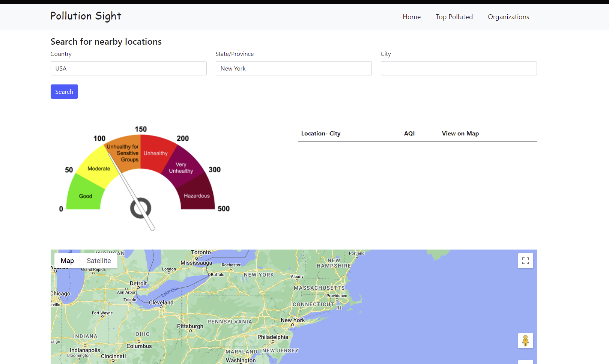The height and width of the screenshot is (364, 609).
Task: Click Rochester label on map
Action: click(231, 265)
